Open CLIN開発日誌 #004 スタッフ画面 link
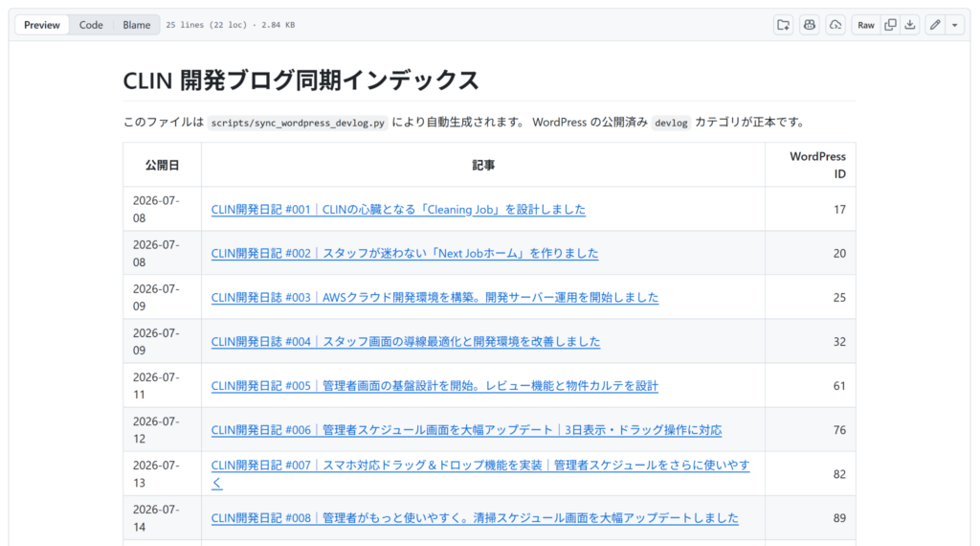 pyautogui.click(x=405, y=341)
